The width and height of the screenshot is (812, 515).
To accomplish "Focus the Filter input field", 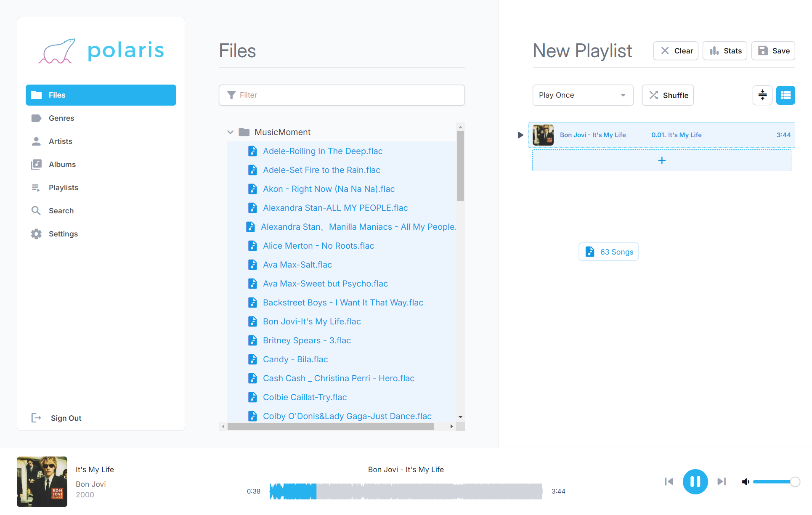I will 342,95.
